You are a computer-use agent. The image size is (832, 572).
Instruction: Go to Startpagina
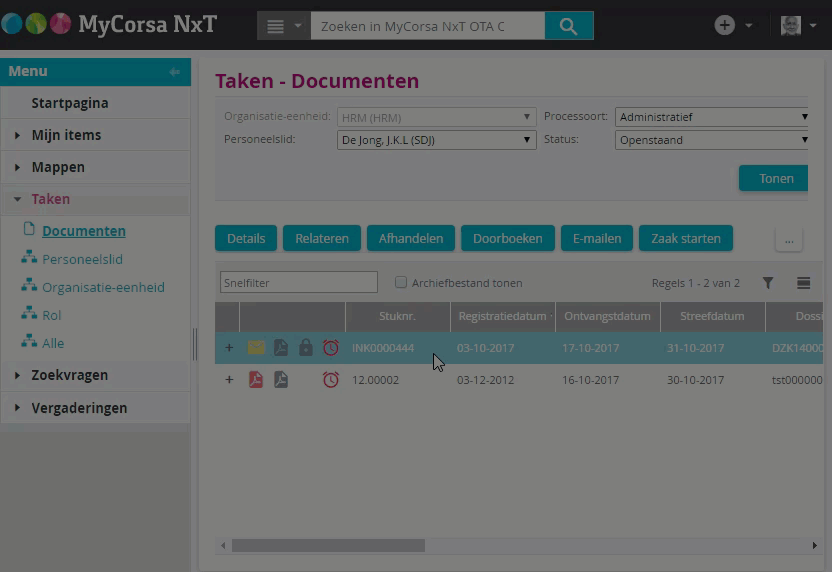click(x=70, y=103)
